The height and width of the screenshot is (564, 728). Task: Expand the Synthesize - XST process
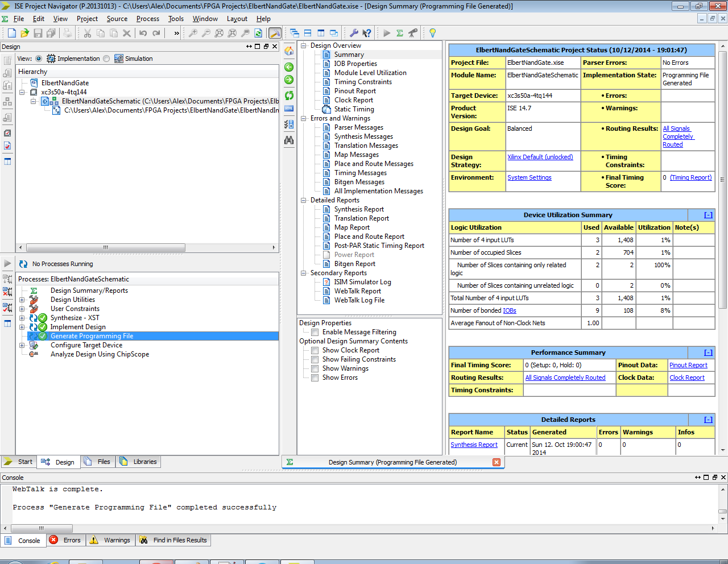point(22,318)
